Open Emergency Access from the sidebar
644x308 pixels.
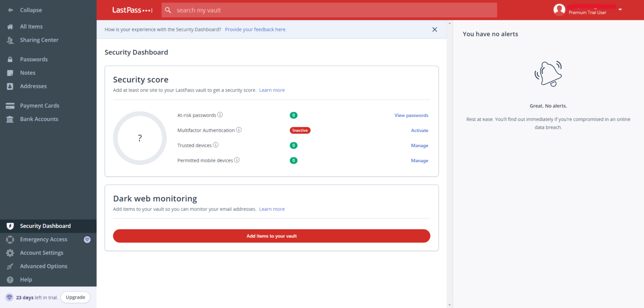[x=43, y=239]
